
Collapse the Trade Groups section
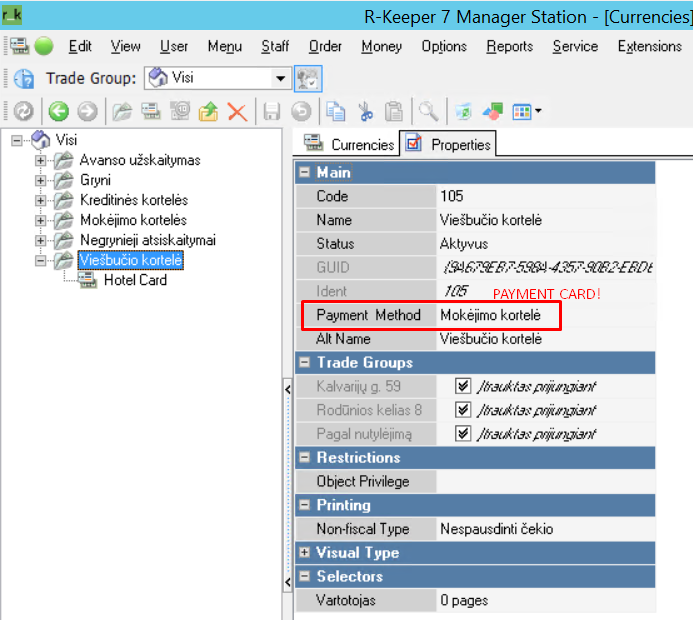tap(305, 362)
